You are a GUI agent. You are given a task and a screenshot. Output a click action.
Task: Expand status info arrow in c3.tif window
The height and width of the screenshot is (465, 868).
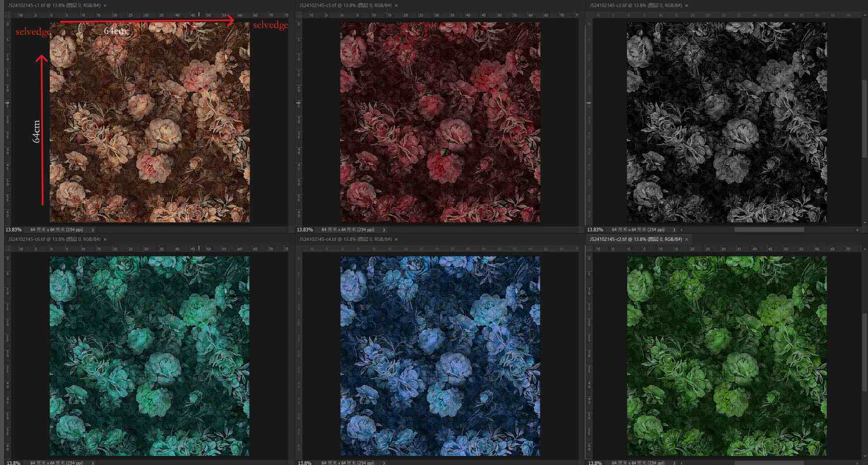pos(674,230)
